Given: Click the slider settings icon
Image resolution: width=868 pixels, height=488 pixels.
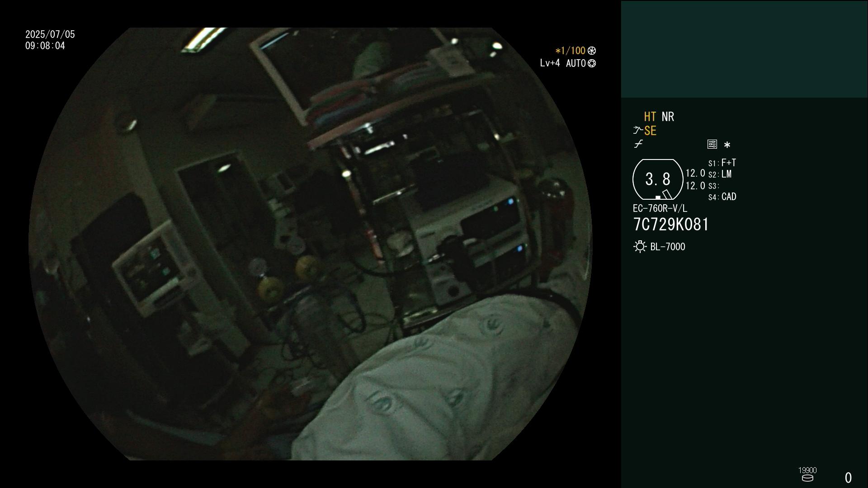Looking at the screenshot, I should pos(712,144).
